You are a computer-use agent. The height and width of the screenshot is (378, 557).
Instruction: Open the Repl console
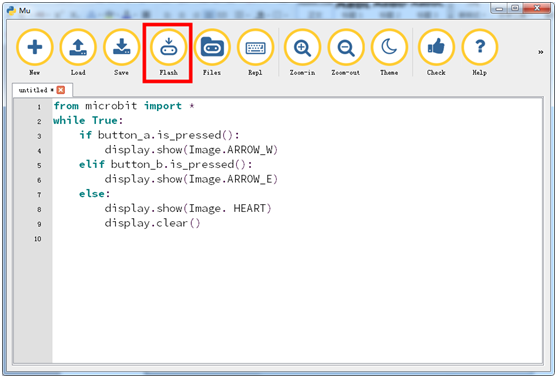click(x=255, y=47)
